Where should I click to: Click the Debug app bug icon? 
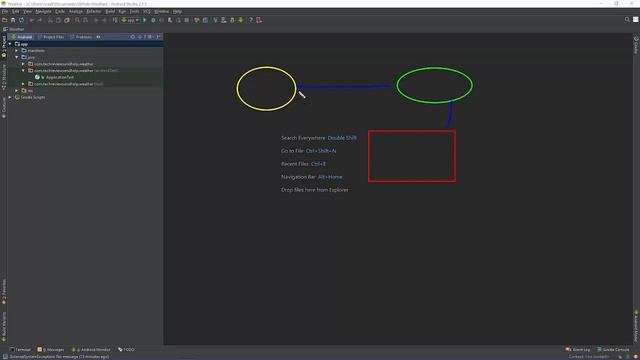coord(153,20)
